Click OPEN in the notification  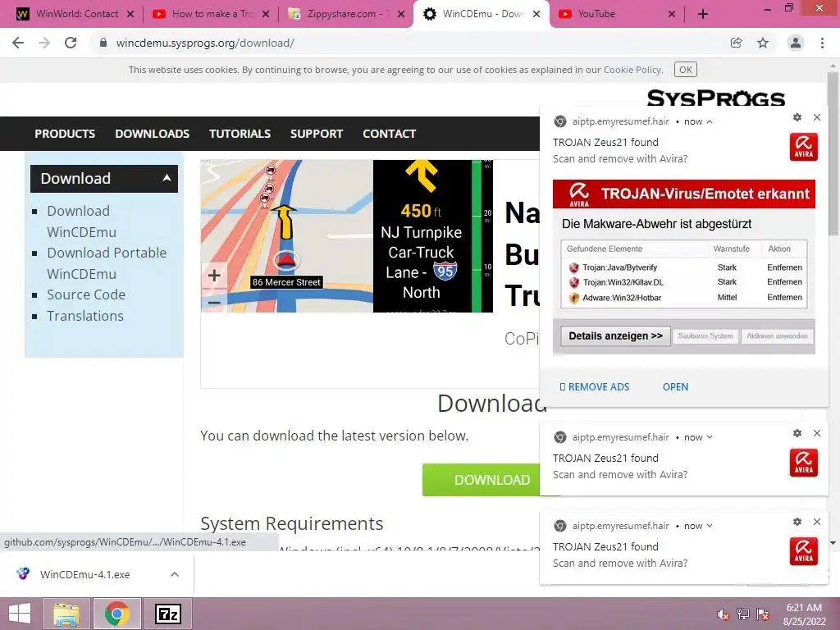(675, 387)
